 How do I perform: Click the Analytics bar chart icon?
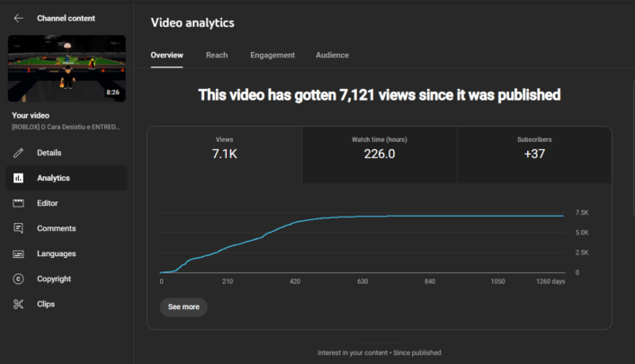[x=19, y=178]
